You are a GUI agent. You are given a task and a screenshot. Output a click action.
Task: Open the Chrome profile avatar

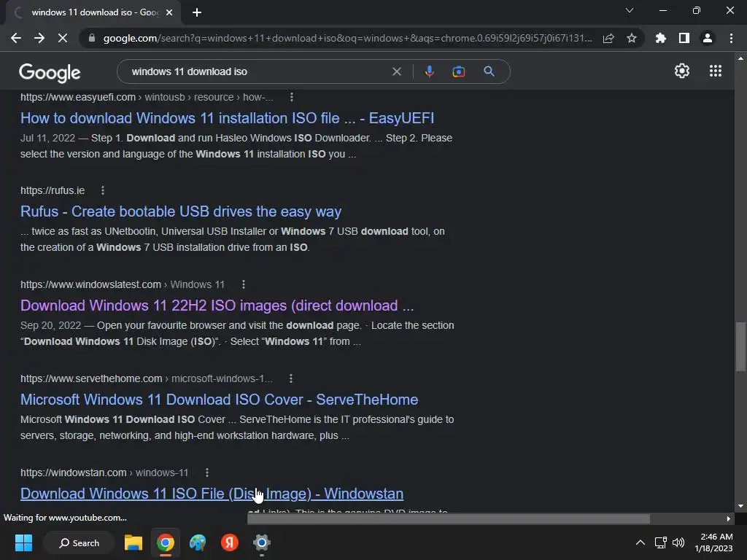pos(708,38)
